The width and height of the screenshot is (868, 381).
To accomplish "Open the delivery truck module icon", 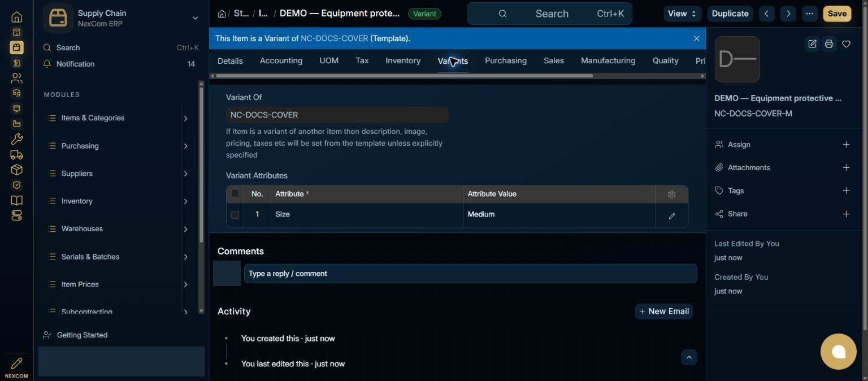I will point(16,154).
